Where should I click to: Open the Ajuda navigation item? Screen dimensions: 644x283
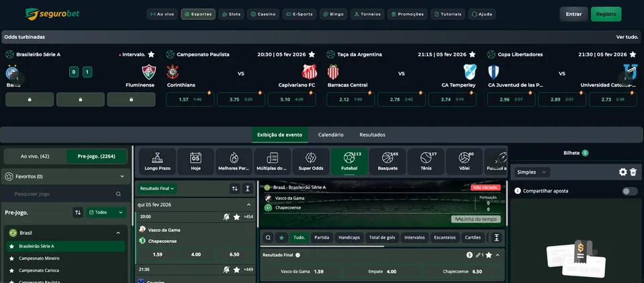(481, 14)
